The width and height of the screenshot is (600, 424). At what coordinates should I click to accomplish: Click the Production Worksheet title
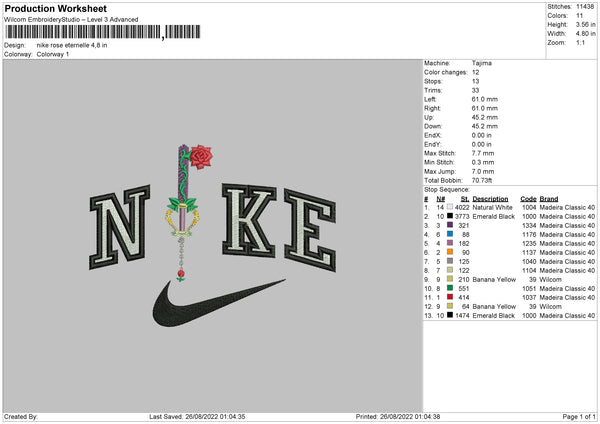tap(55, 8)
